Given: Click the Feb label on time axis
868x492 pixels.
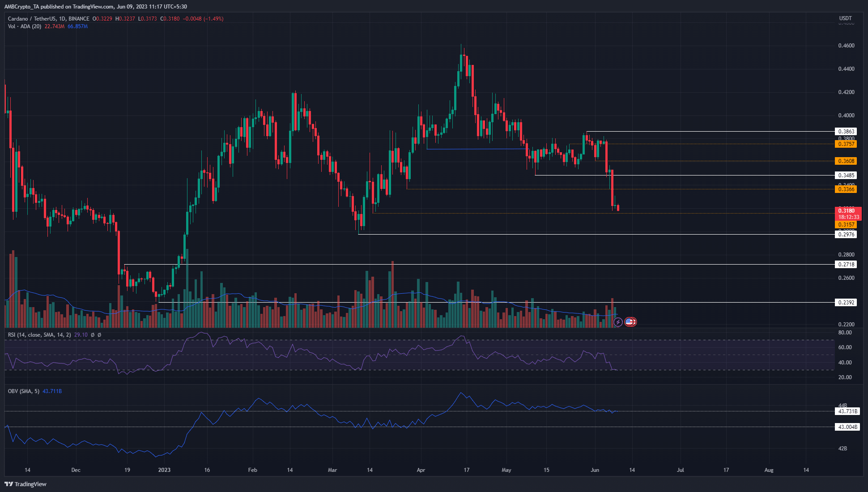Looking at the screenshot, I should click(x=253, y=470).
